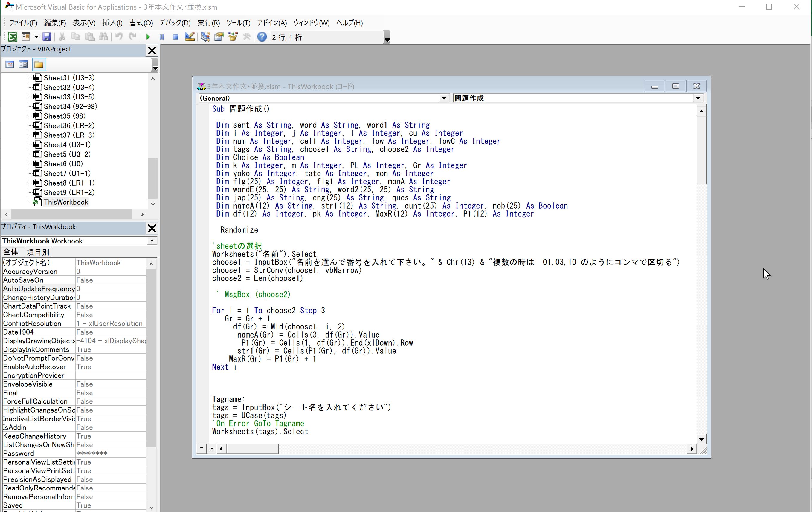Maximize the ThisWorkbook code window
Image resolution: width=812 pixels, height=512 pixels.
675,86
